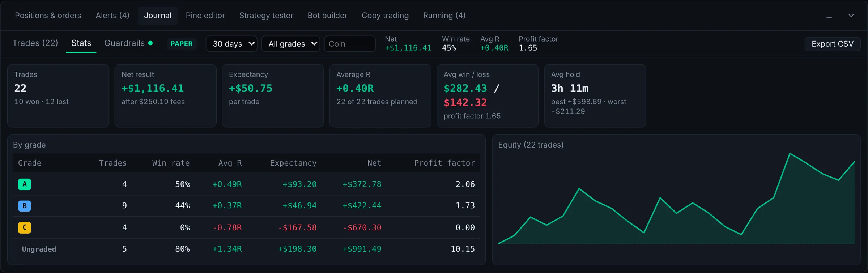Click the Profit factor column header

(x=444, y=163)
